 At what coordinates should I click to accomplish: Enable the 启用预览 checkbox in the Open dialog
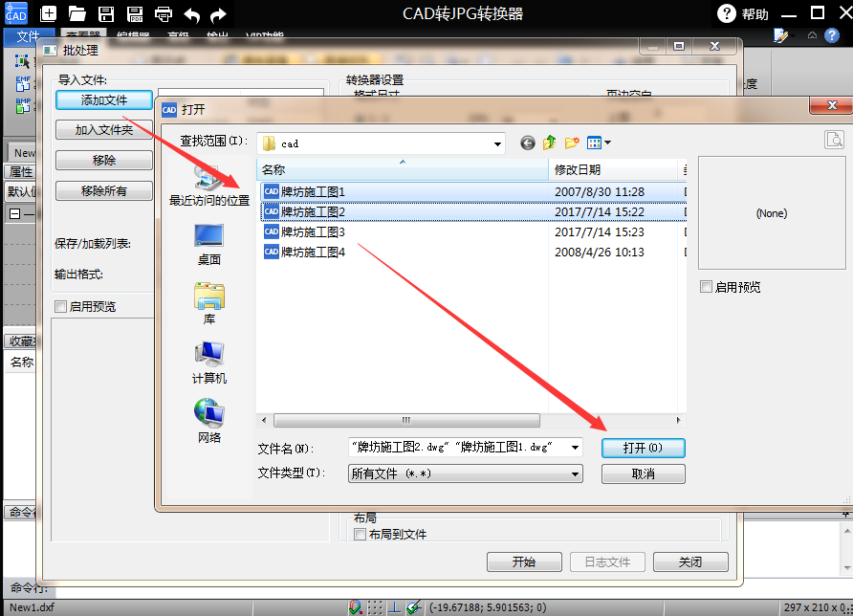[707, 286]
